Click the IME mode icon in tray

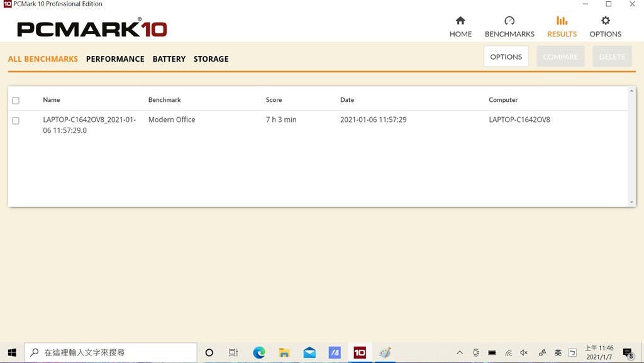(x=572, y=352)
